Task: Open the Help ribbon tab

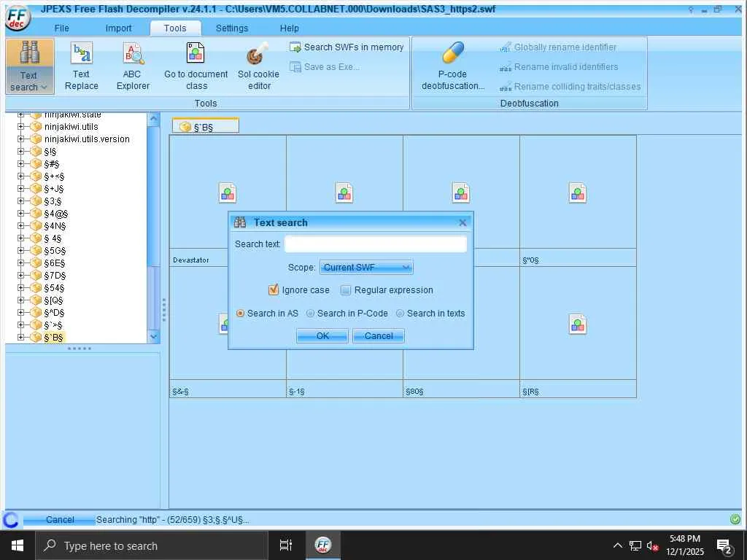Action: click(x=289, y=28)
